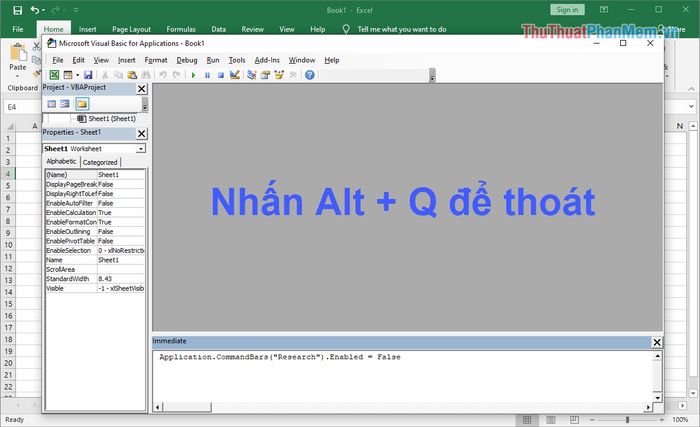The height and width of the screenshot is (427, 700).
Task: Open the Sheet1 Worksheet object dropdown
Action: pyautogui.click(x=141, y=149)
